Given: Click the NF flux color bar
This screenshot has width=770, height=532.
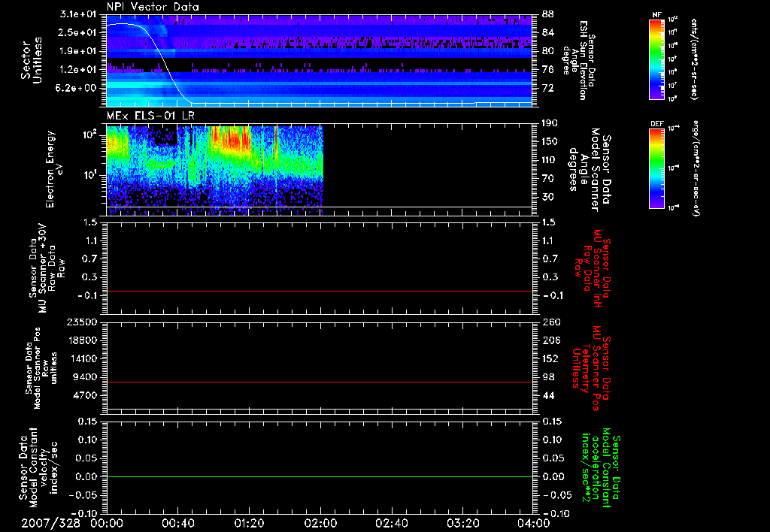Looking at the screenshot, I should tap(656, 59).
